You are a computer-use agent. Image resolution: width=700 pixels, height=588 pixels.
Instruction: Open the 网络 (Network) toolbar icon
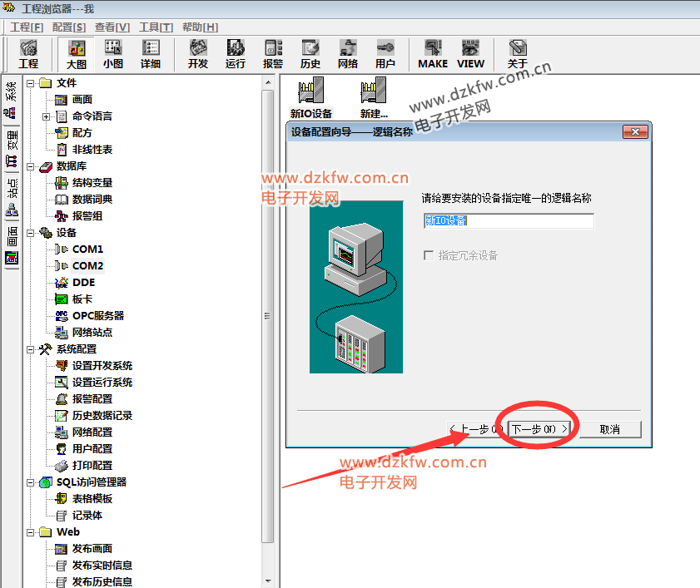(x=348, y=54)
